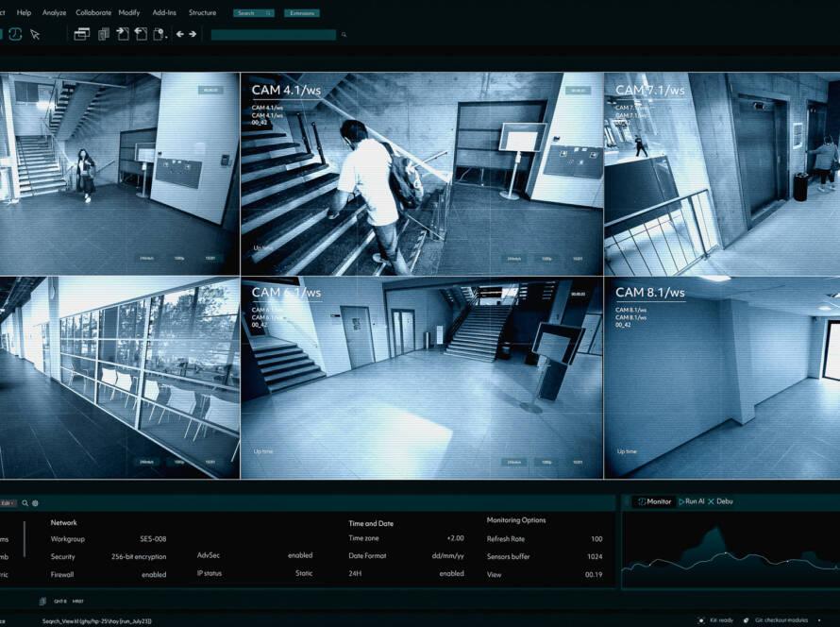Click the Run AI button
The height and width of the screenshot is (627, 840).
point(691,501)
